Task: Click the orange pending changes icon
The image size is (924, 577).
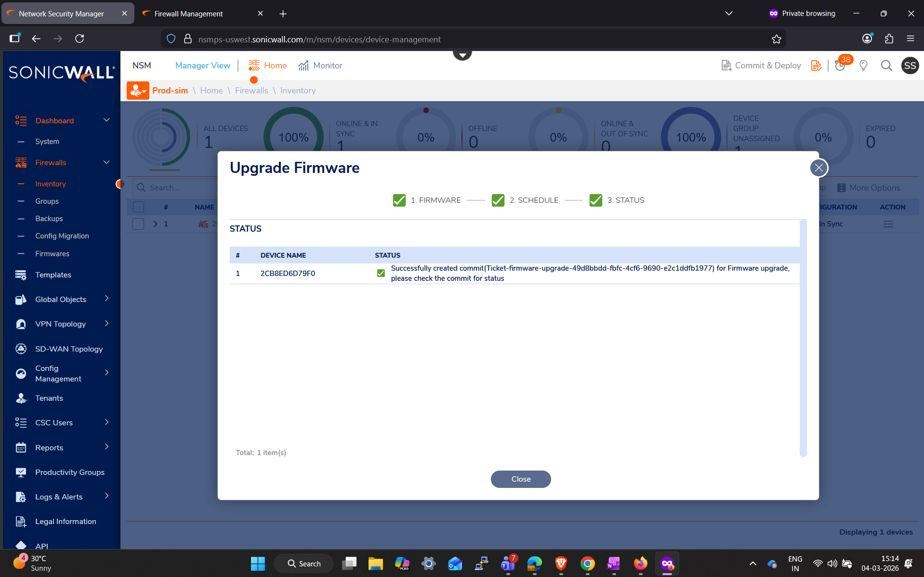Action: 816,66
